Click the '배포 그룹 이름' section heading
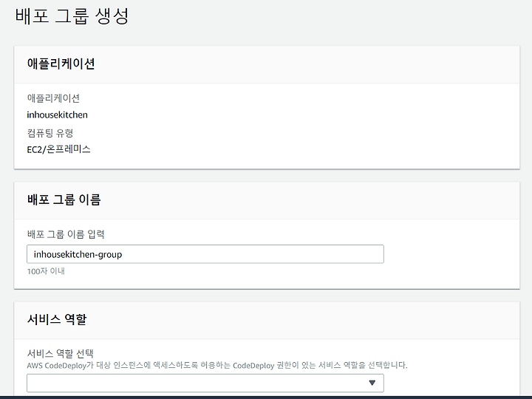Image resolution: width=532 pixels, height=399 pixels. tap(64, 199)
